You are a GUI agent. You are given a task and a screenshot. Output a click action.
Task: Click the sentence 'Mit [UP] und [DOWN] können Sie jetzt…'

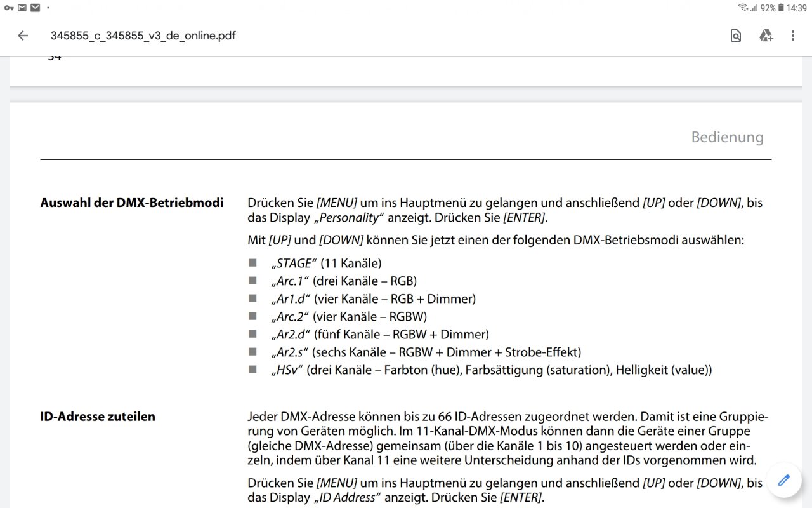[495, 240]
